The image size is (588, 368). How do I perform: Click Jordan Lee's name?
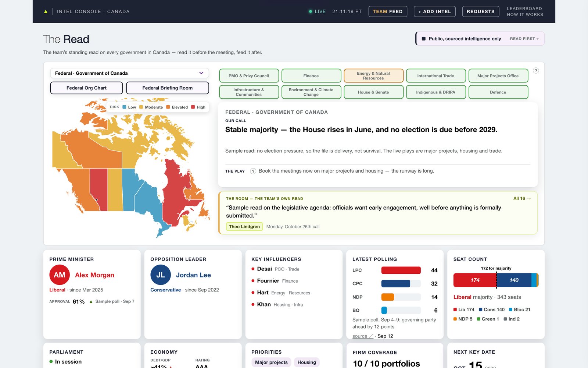point(193,275)
